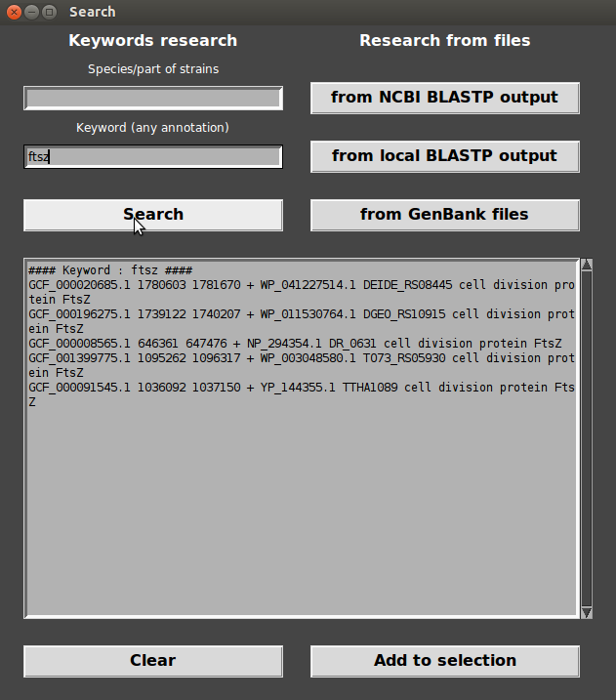The height and width of the screenshot is (700, 616).
Task: Click Add to selection button
Action: pos(444,661)
